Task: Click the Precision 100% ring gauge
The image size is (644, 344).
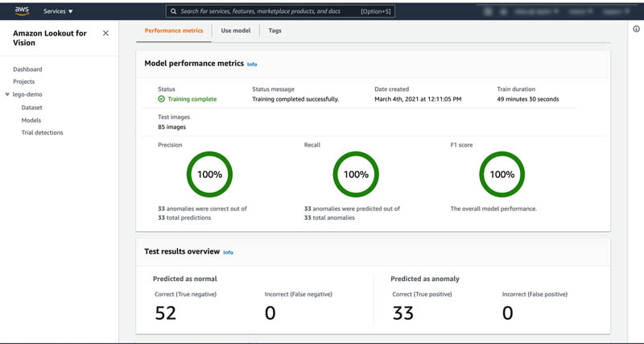Action: click(x=209, y=174)
